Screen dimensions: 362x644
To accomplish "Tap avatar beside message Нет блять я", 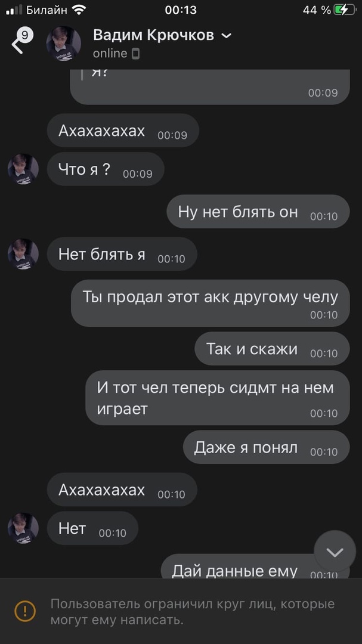I will point(23,254).
